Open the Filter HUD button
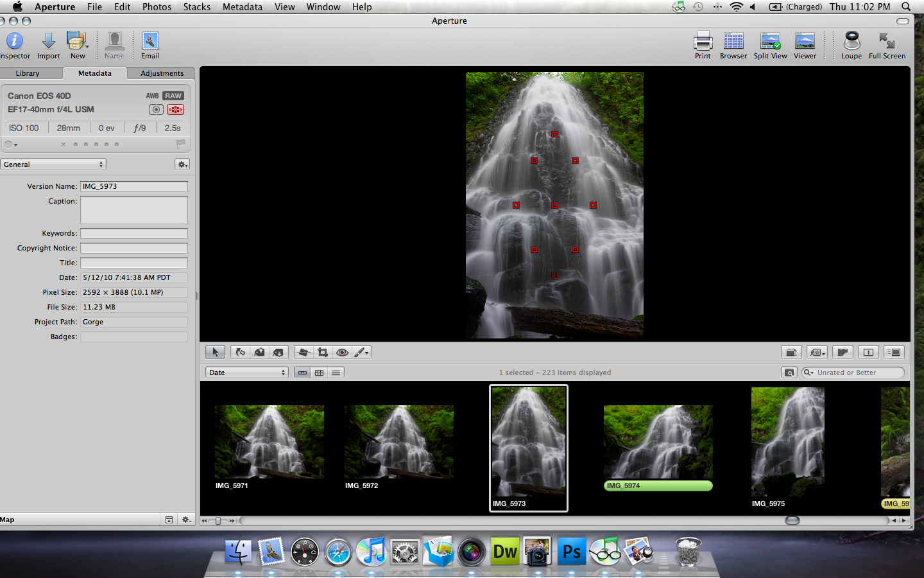Screen dimensions: 924x578 (x=789, y=372)
